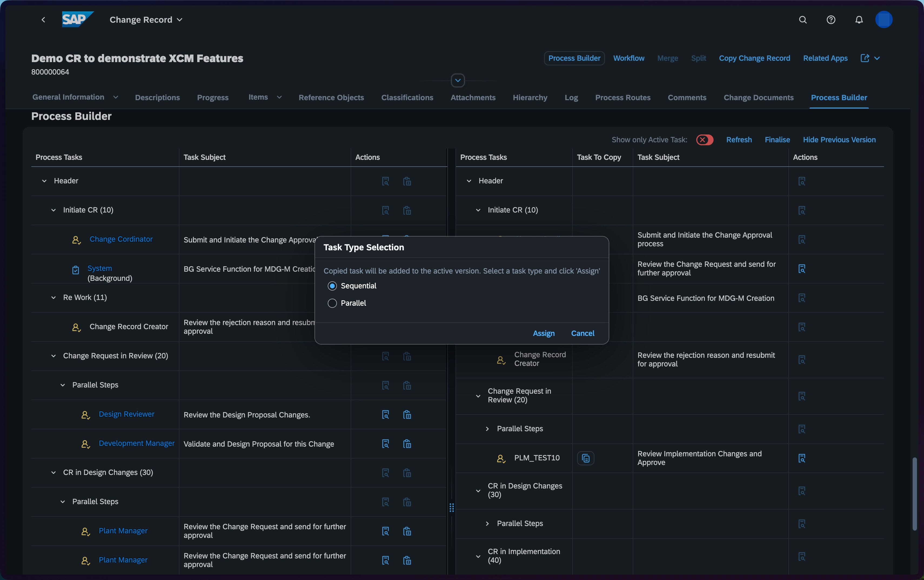The width and height of the screenshot is (924, 580).
Task: Click the panel splitter grip handle
Action: (451, 508)
